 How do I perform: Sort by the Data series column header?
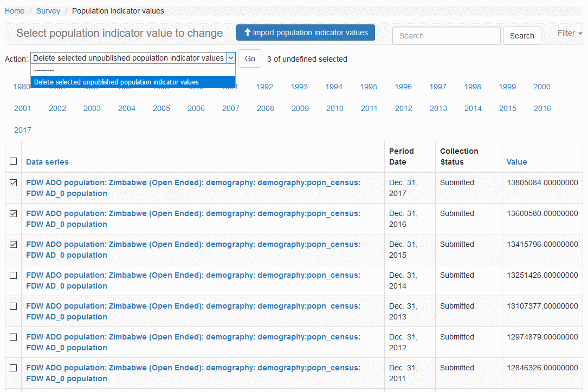(x=47, y=162)
